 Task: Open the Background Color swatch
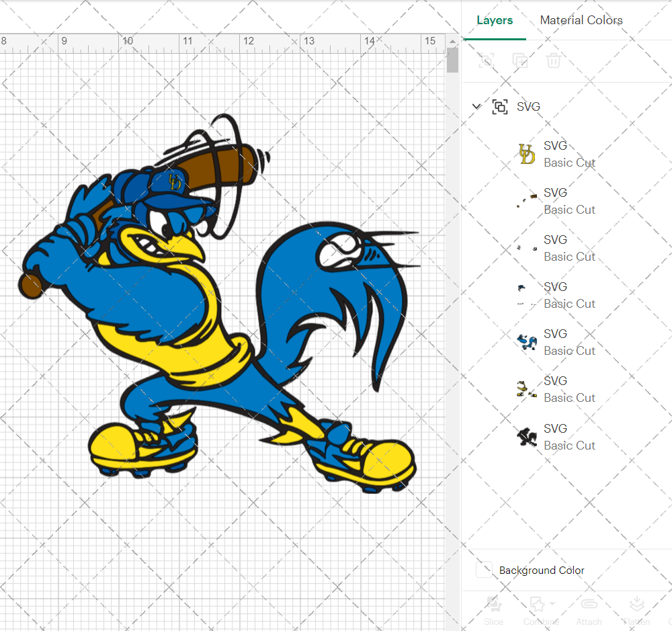(485, 570)
